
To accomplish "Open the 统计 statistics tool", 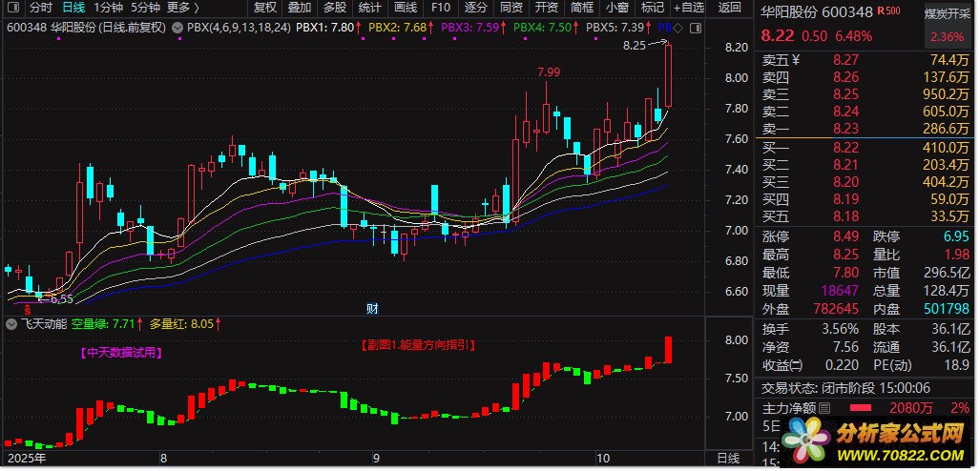I will 370,9.
